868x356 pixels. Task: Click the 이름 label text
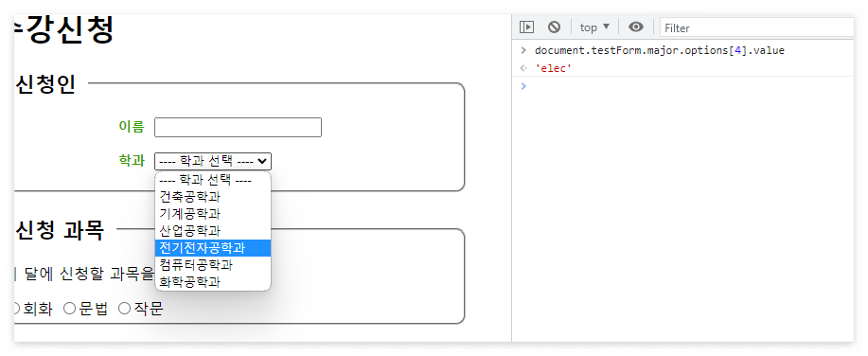tap(132, 127)
